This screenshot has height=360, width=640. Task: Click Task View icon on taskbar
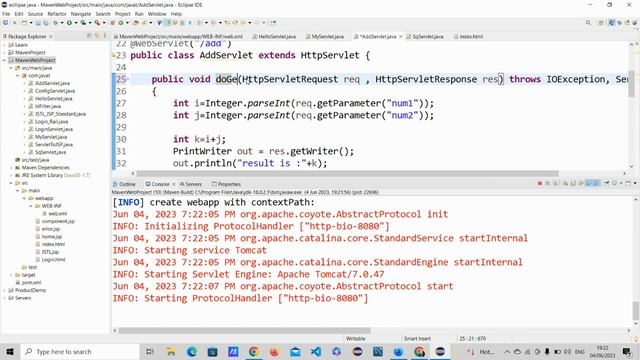coord(150,351)
